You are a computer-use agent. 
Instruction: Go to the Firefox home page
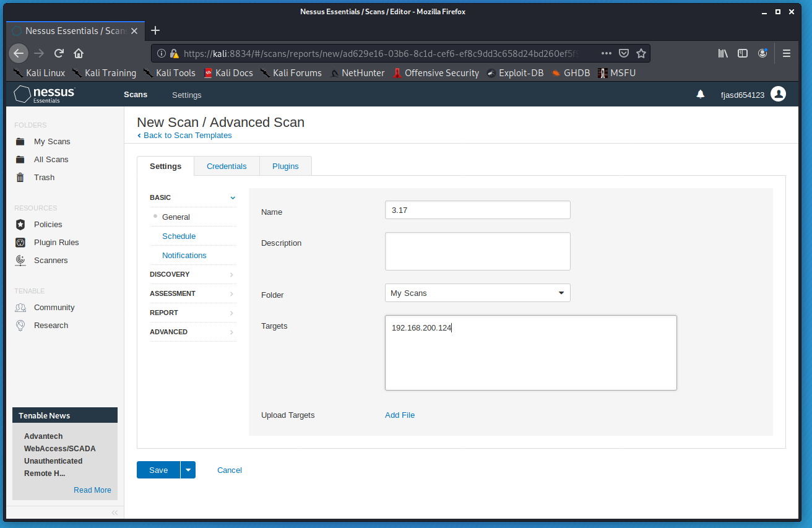pos(79,53)
